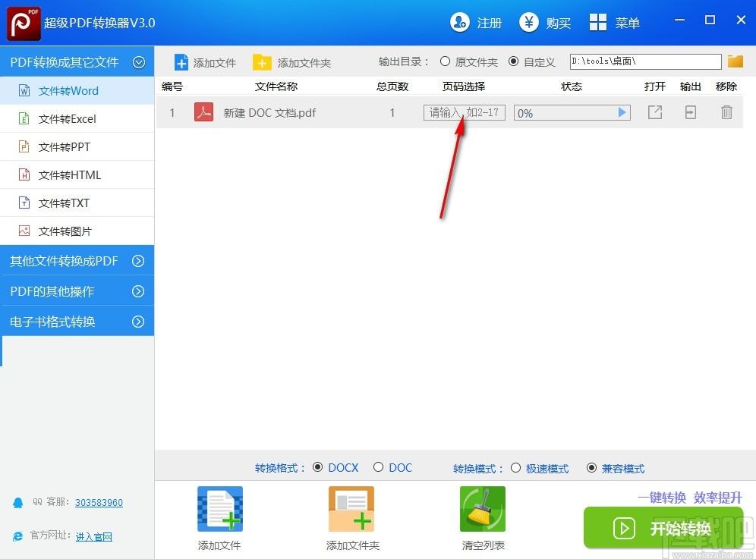Click the blue add-file plus icon in the toolbar
756x559 pixels.
181,63
